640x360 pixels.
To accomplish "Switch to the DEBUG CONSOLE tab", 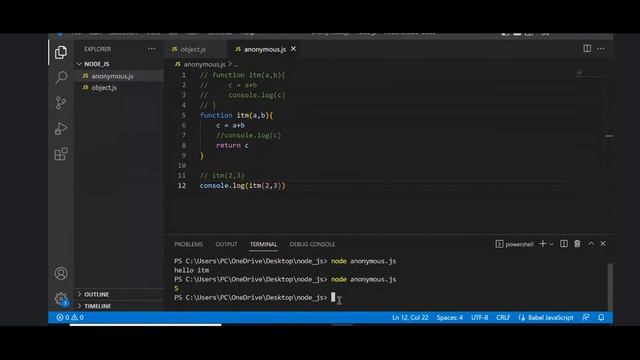I will [x=312, y=244].
